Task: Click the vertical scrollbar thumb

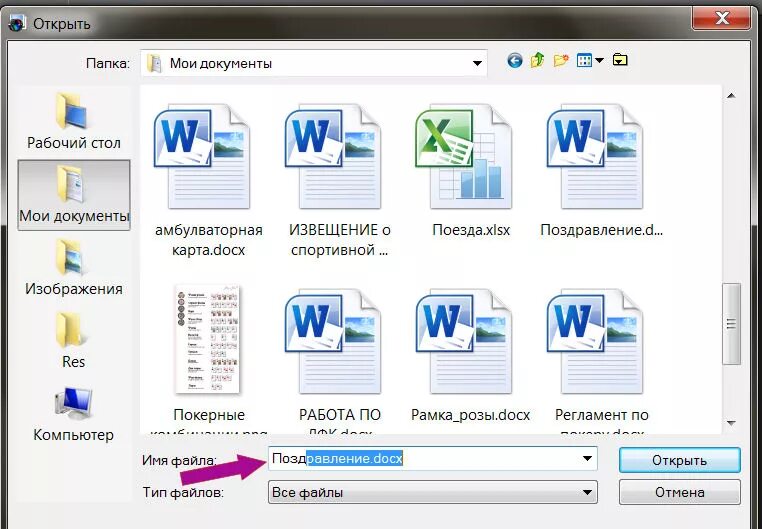Action: (731, 324)
